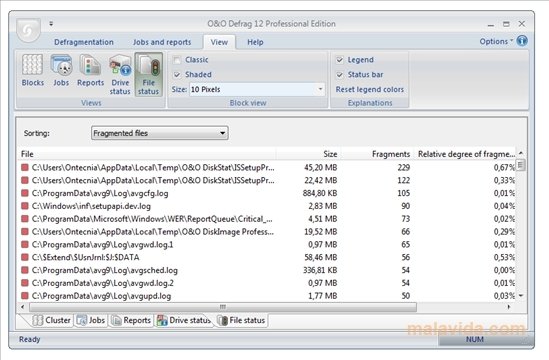Sort by the Size column header
The image size is (549, 360).
point(309,154)
